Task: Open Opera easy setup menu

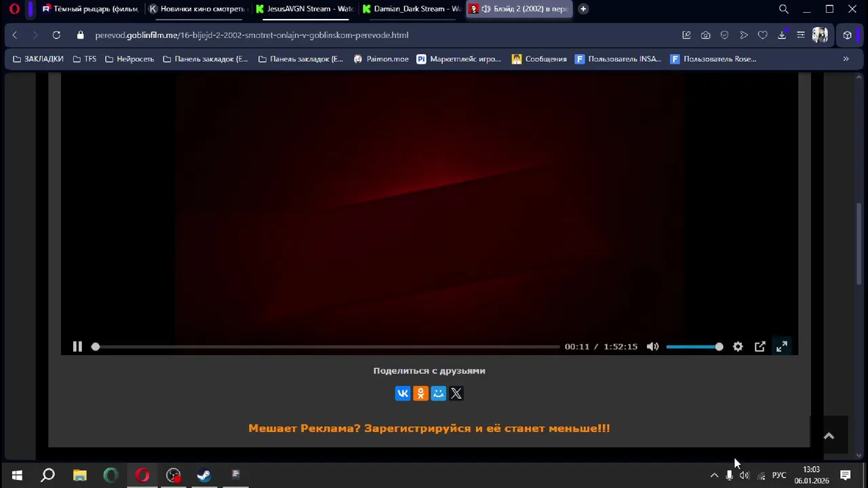Action: [801, 35]
